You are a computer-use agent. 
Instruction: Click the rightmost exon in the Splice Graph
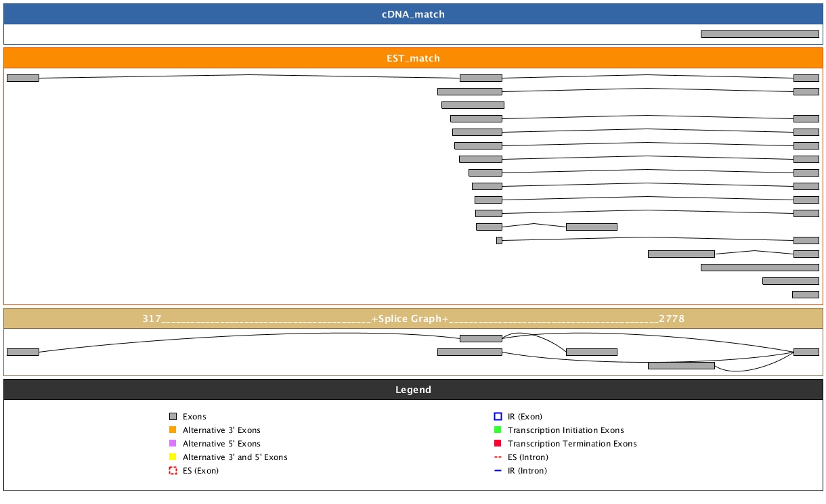[x=806, y=352]
